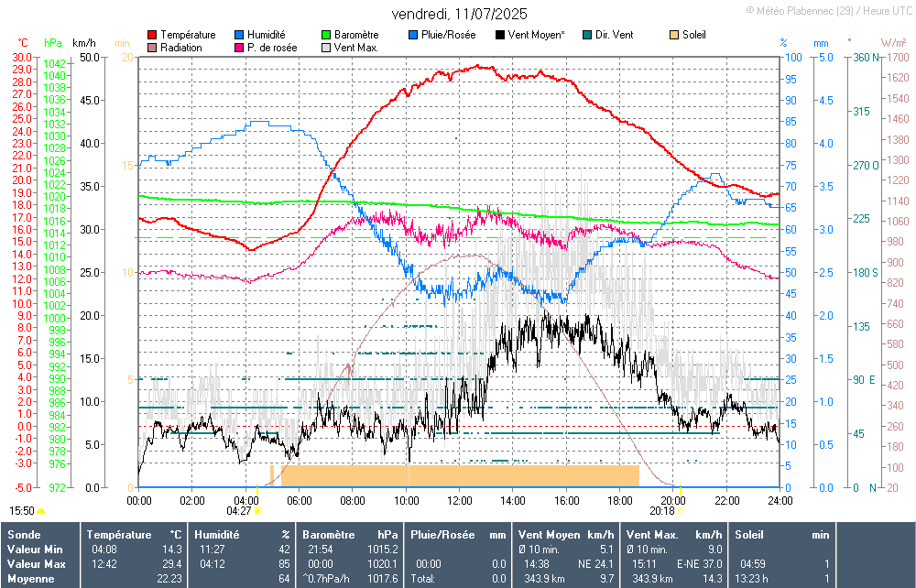The height and width of the screenshot is (588, 916).
Task: Click the hPa axis unit label
Action: pos(53,43)
